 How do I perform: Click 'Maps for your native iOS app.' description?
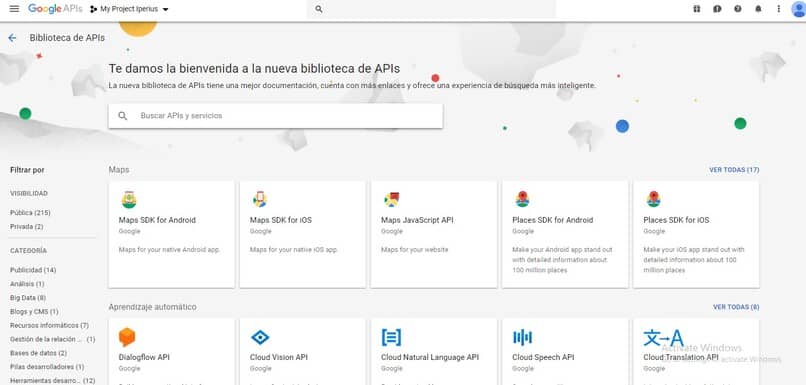294,250
